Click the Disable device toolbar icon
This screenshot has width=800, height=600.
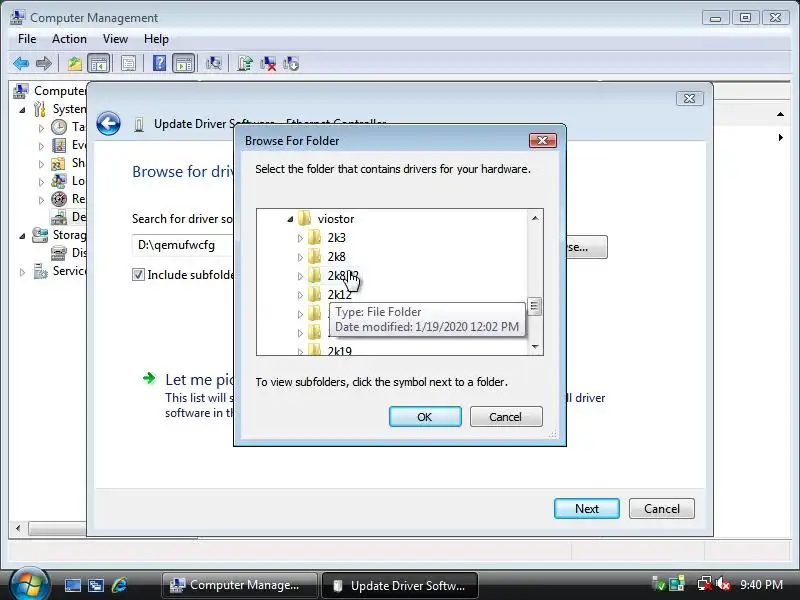tap(291, 64)
